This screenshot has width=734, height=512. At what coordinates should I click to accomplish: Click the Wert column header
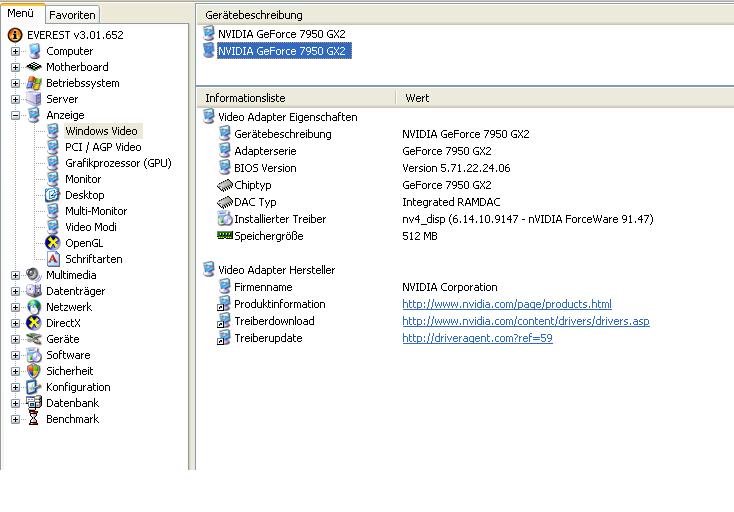pyautogui.click(x=565, y=98)
